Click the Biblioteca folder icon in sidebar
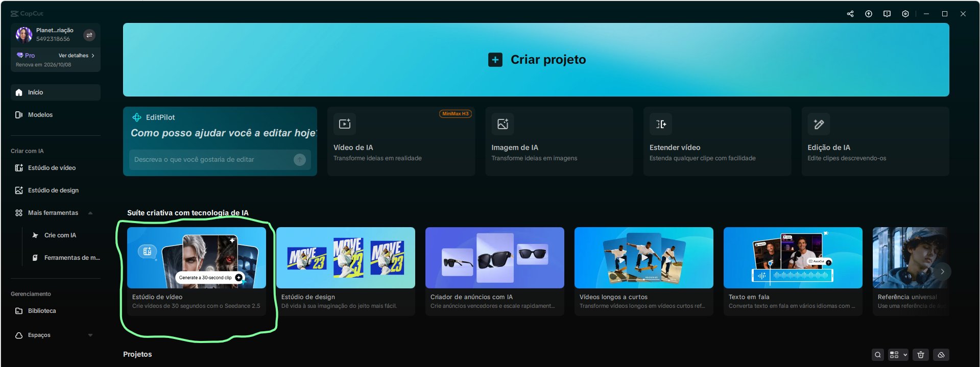The height and width of the screenshot is (367, 980). pos(19,311)
